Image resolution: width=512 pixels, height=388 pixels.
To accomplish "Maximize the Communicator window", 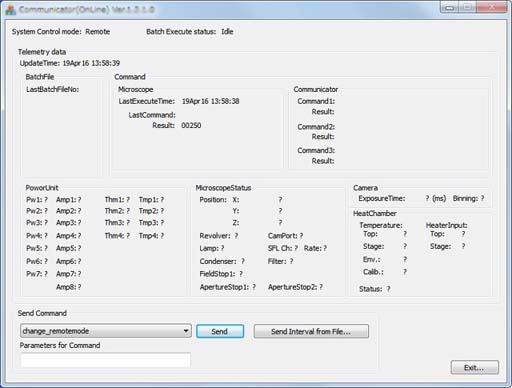I will coord(467,8).
